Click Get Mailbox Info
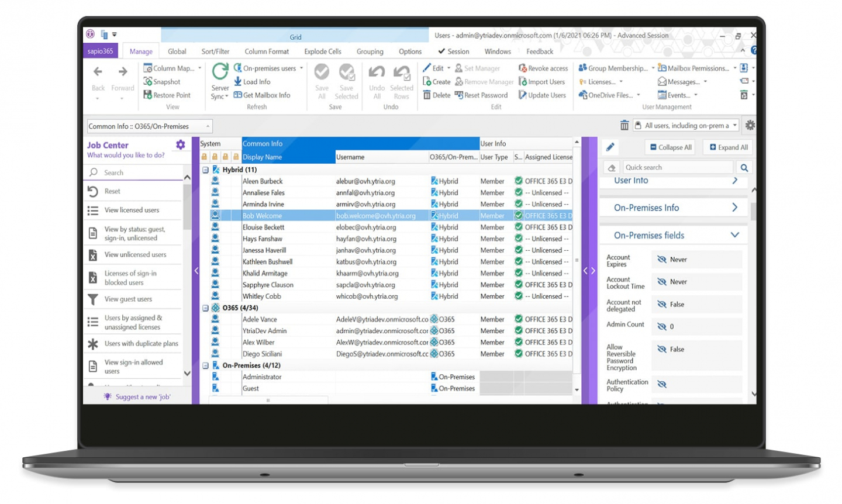Viewport: 842px width, 504px height. click(x=262, y=95)
